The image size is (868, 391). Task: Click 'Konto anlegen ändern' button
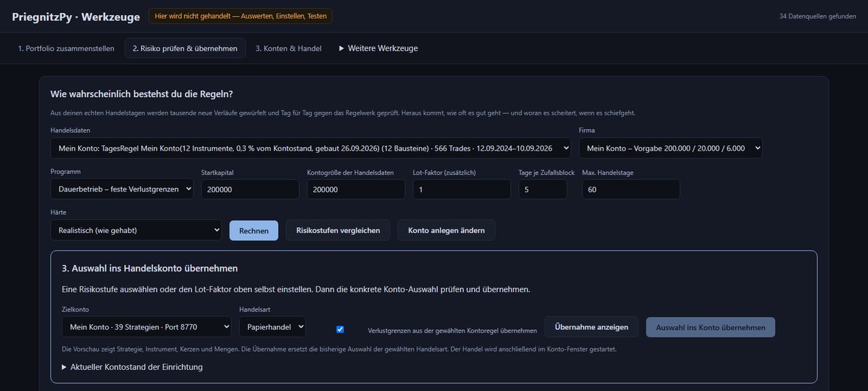[x=446, y=230]
